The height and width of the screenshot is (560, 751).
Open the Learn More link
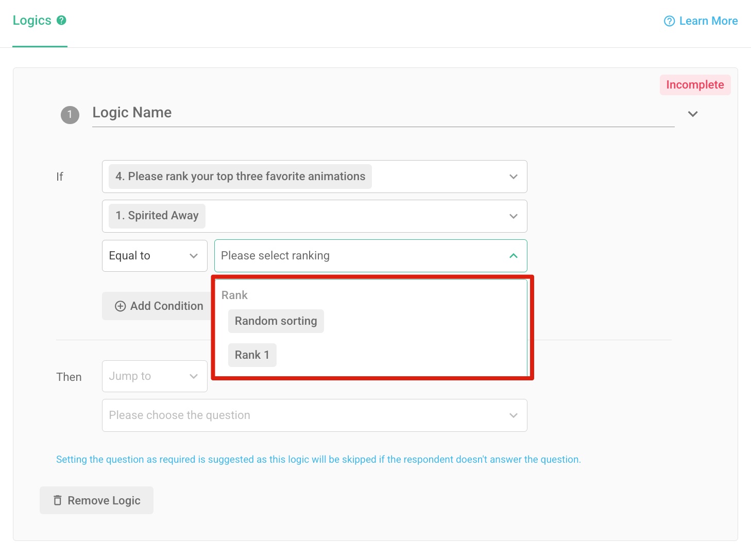[708, 21]
